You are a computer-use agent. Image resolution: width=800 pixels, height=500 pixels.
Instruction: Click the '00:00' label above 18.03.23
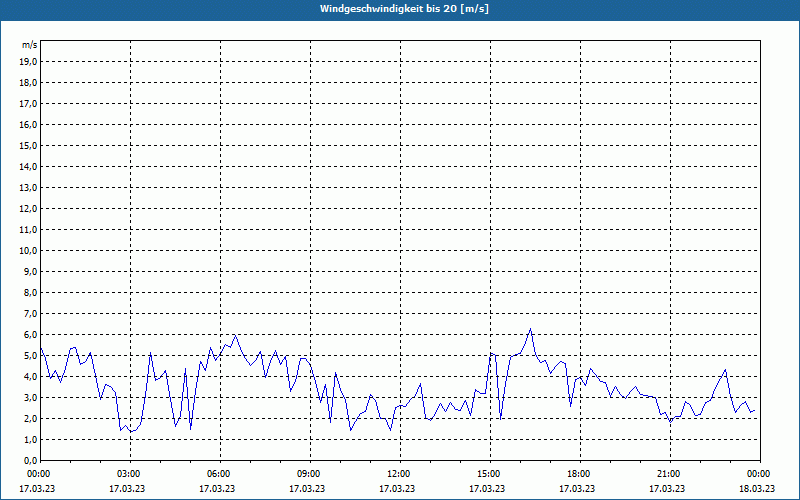point(758,474)
